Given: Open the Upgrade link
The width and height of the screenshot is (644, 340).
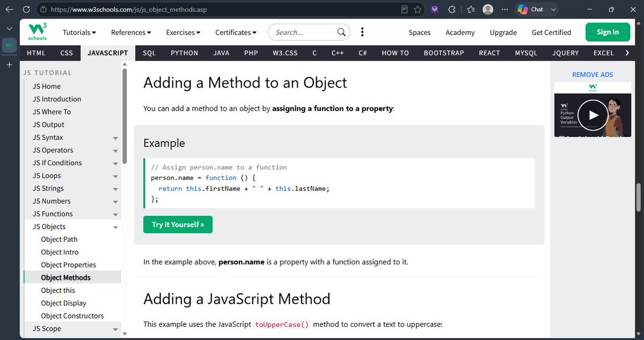Looking at the screenshot, I should 503,32.
